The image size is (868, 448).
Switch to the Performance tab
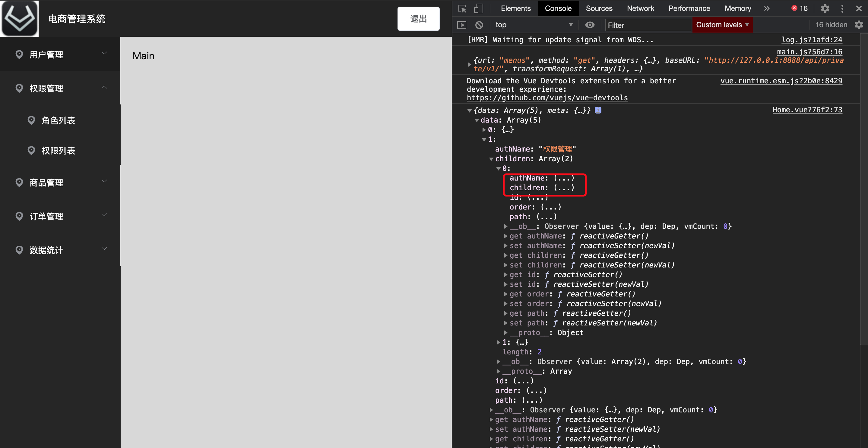point(689,8)
